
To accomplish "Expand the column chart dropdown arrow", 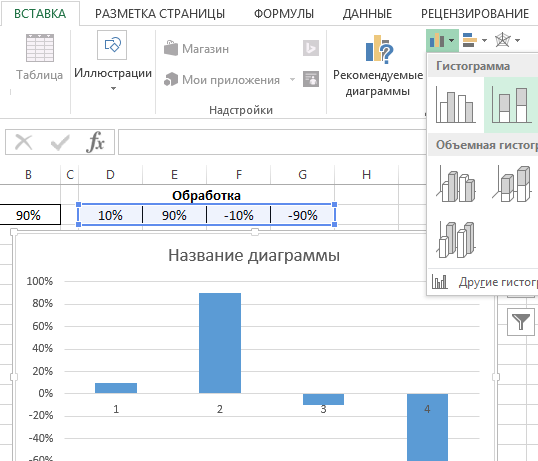I will coord(452,40).
